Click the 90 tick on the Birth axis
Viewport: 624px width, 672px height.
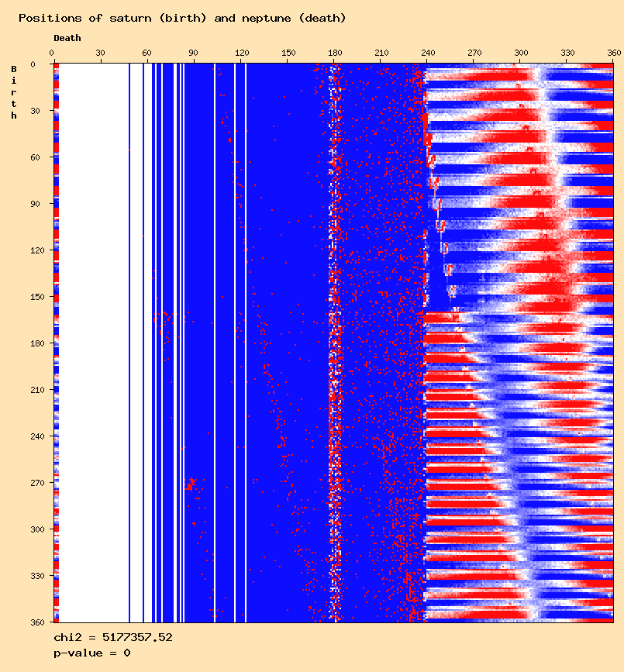(x=35, y=204)
